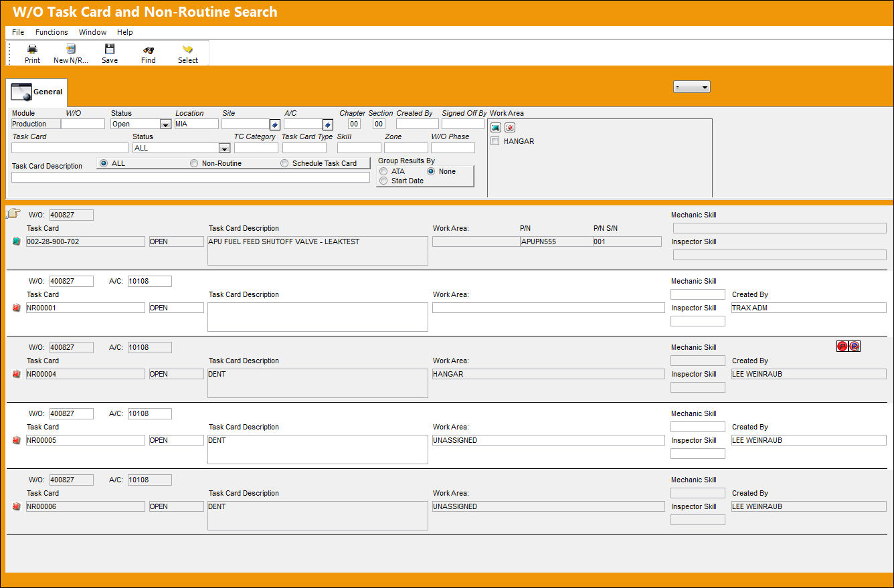Screen dimensions: 894x588
Task: Switch to the General tab
Action: pyautogui.click(x=37, y=92)
